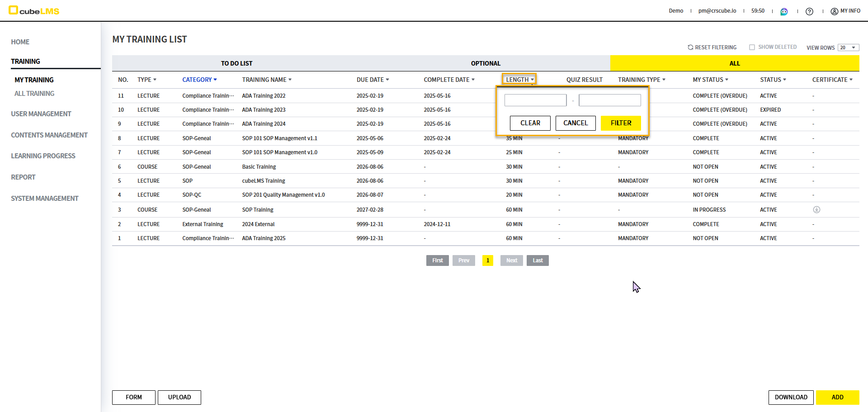The height and width of the screenshot is (412, 868).
Task: Click the DOWNLOAD button
Action: click(x=791, y=398)
